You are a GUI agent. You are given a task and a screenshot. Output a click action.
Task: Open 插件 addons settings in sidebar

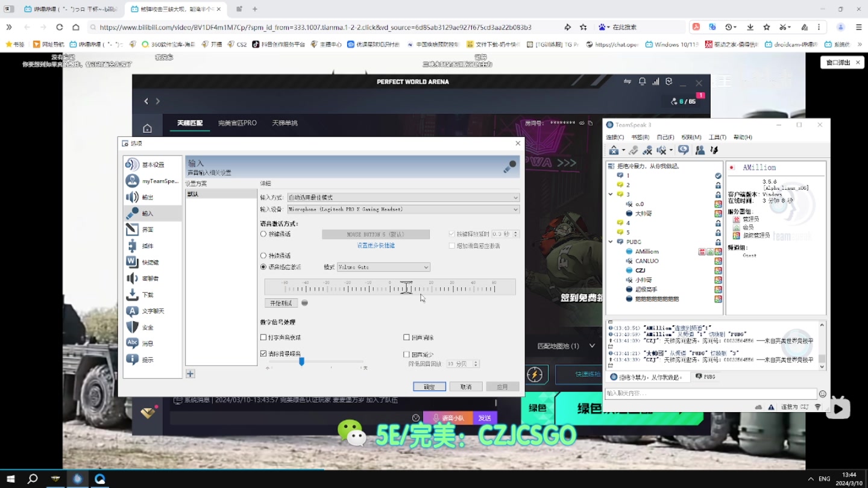click(x=153, y=246)
